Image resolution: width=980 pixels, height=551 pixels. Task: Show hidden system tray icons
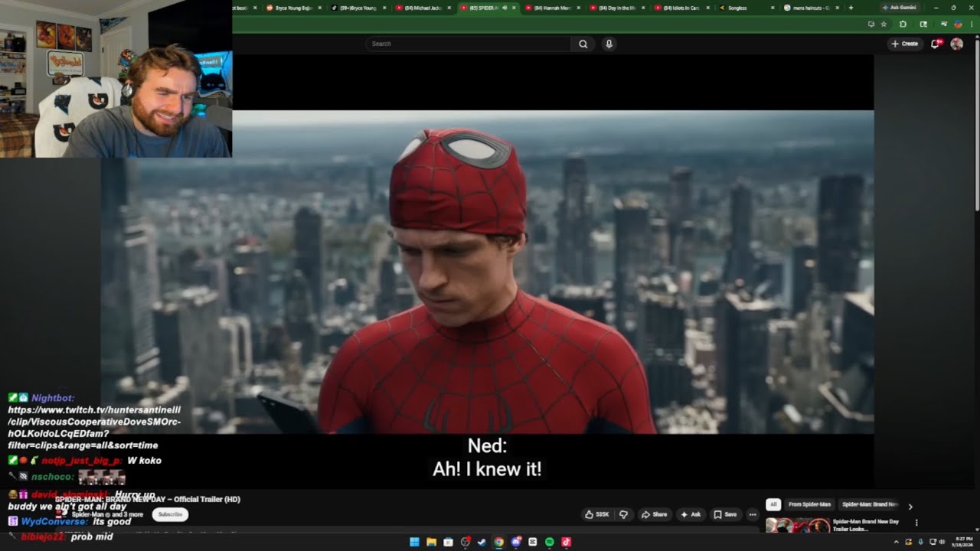(896, 542)
